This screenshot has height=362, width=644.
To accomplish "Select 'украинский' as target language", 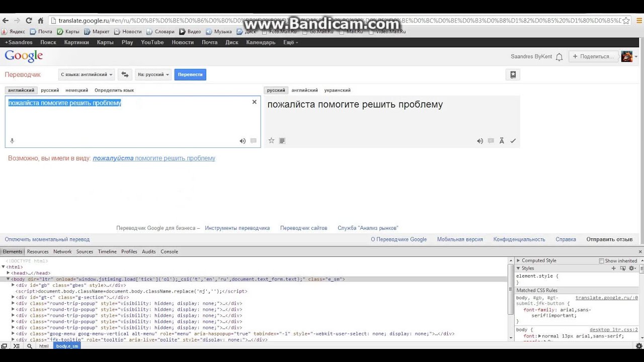I will tap(337, 90).
